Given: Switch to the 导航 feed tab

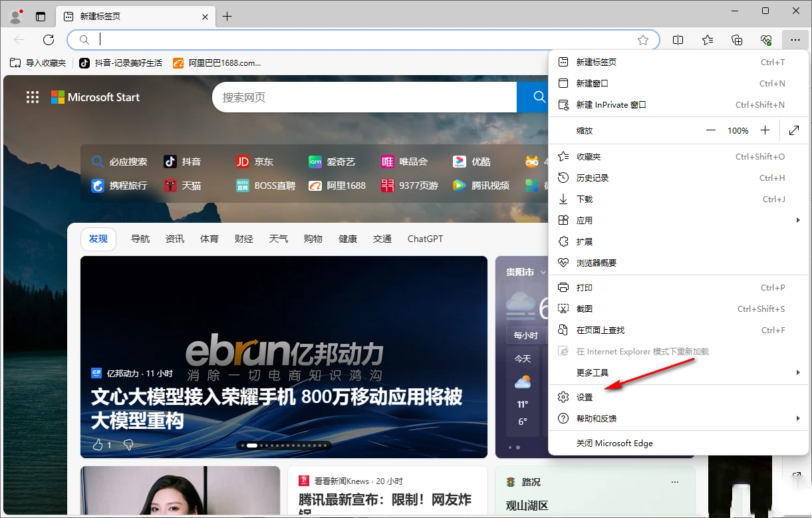Looking at the screenshot, I should click(x=140, y=239).
